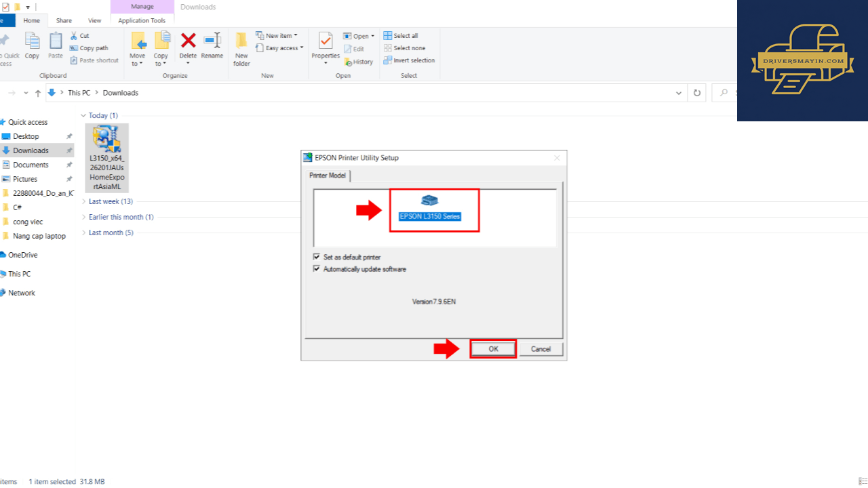Click Select none in the ribbon

tap(404, 48)
